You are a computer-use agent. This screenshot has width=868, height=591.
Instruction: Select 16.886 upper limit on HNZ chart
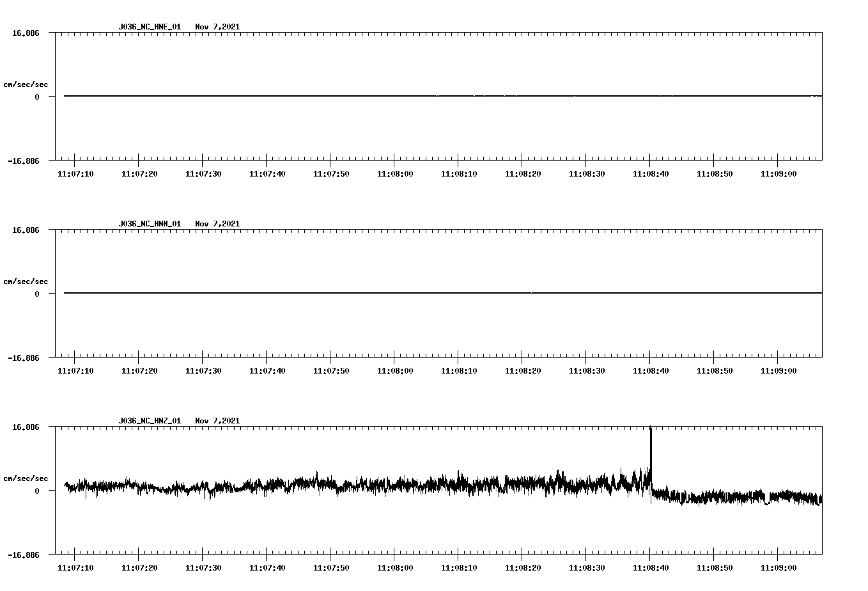[x=26, y=427]
